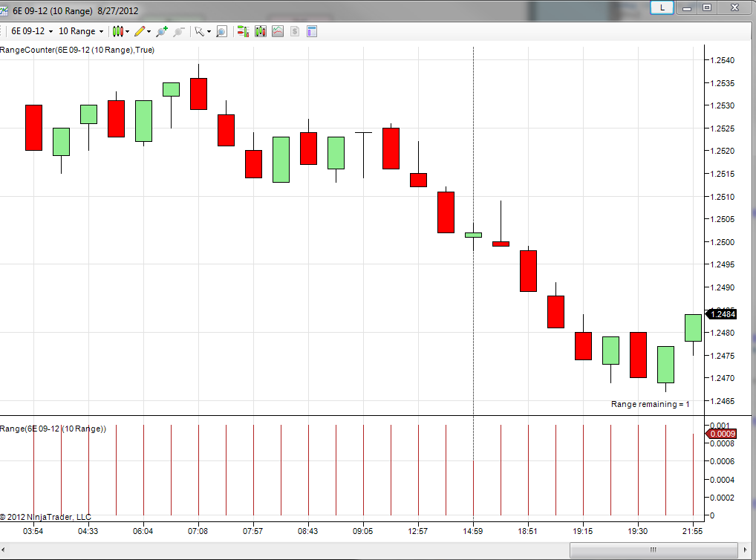Click the horizontal scrollbar thumb

pyautogui.click(x=654, y=550)
